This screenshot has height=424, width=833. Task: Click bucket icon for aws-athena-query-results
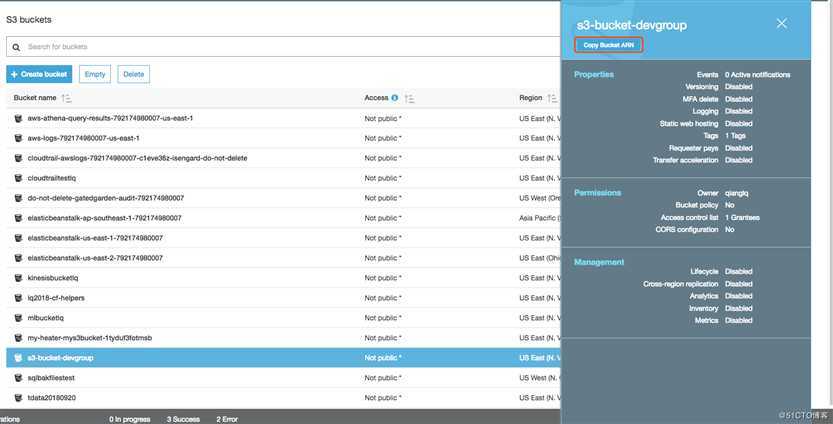click(x=19, y=118)
